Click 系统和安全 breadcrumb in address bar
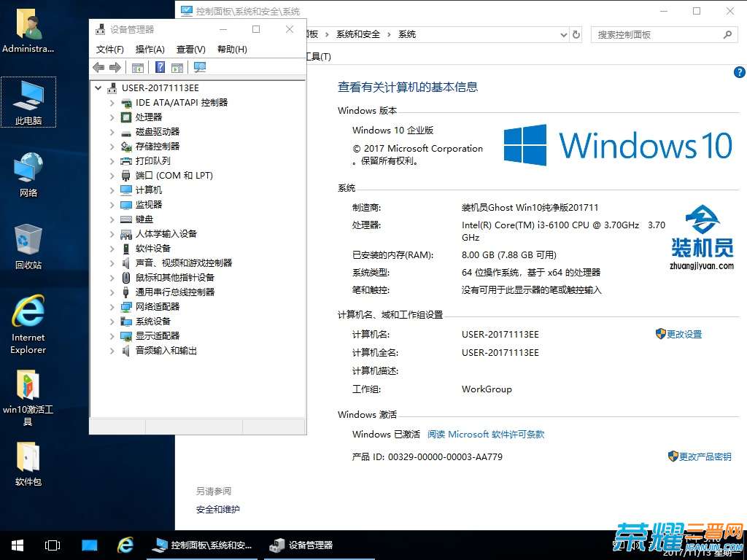This screenshot has width=747, height=560. click(357, 34)
